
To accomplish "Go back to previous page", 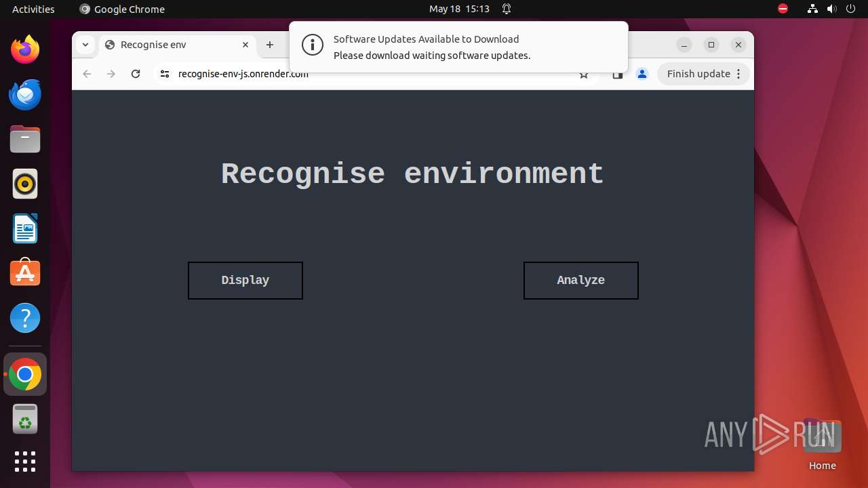I will 87,74.
